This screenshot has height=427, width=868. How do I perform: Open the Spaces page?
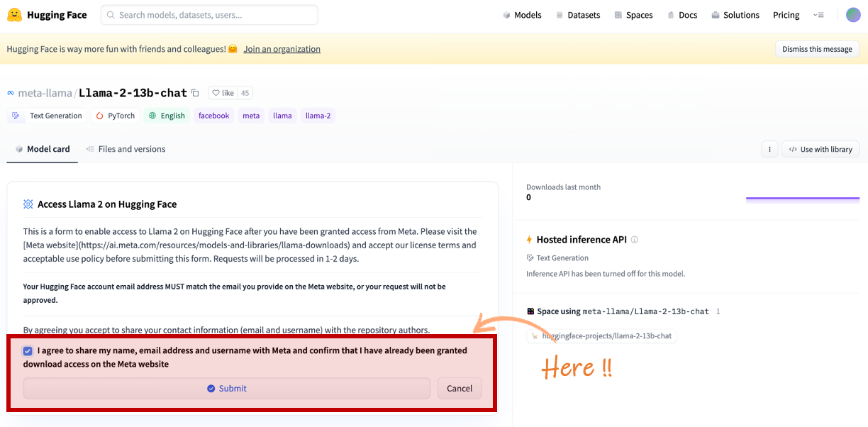(x=633, y=15)
